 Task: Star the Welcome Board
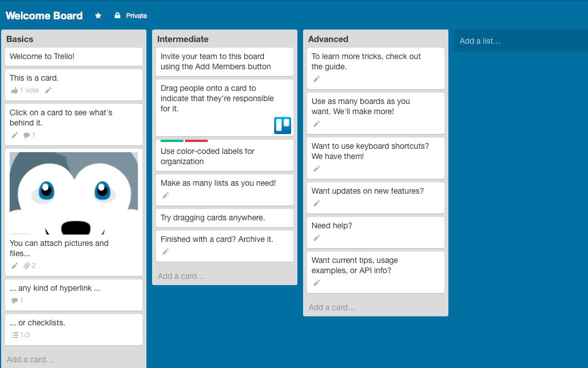[98, 16]
